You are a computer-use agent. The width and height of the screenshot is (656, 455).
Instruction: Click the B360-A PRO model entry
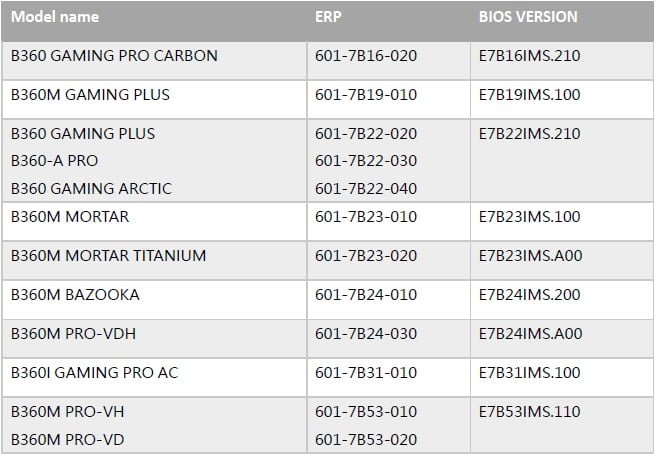pyautogui.click(x=55, y=161)
